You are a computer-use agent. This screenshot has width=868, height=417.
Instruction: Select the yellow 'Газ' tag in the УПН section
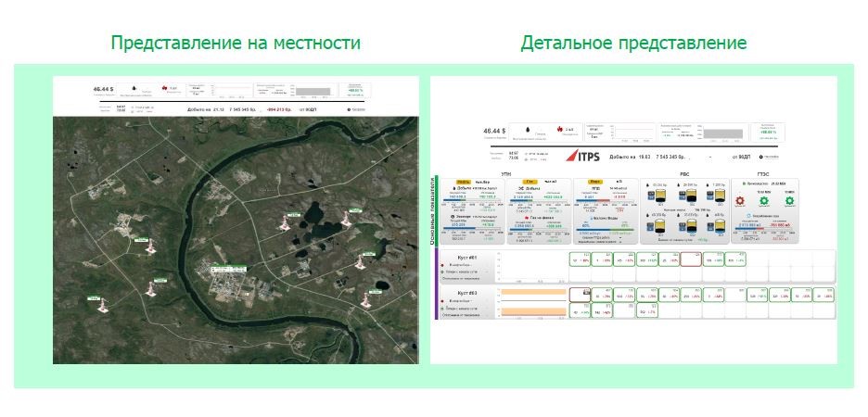coord(530,182)
